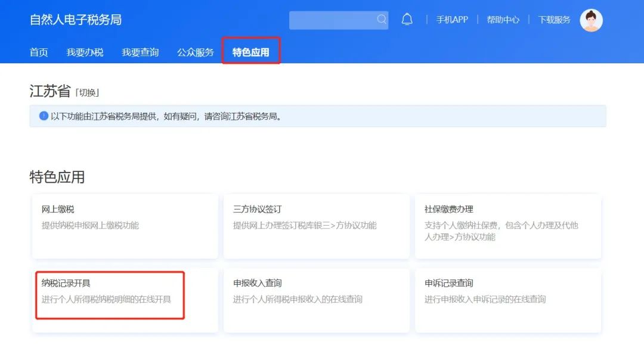The width and height of the screenshot is (644, 348).
Task: Click the blue info icon in notice bar
Action: (x=44, y=116)
